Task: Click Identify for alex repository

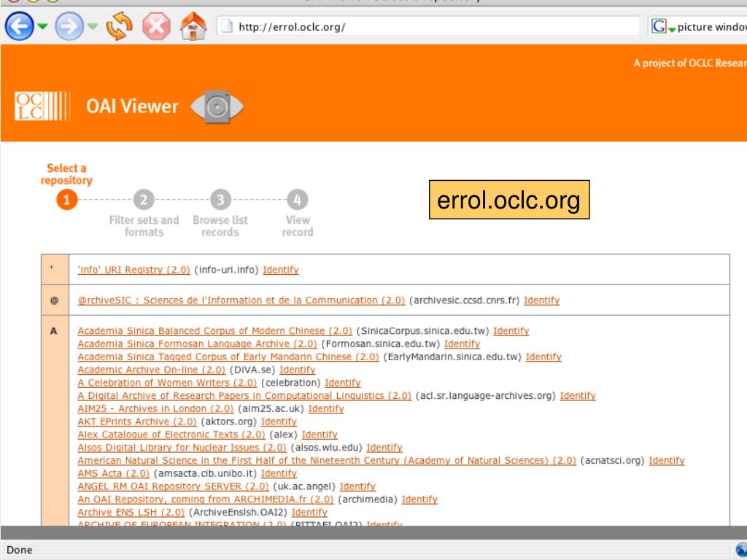Action: click(x=320, y=435)
